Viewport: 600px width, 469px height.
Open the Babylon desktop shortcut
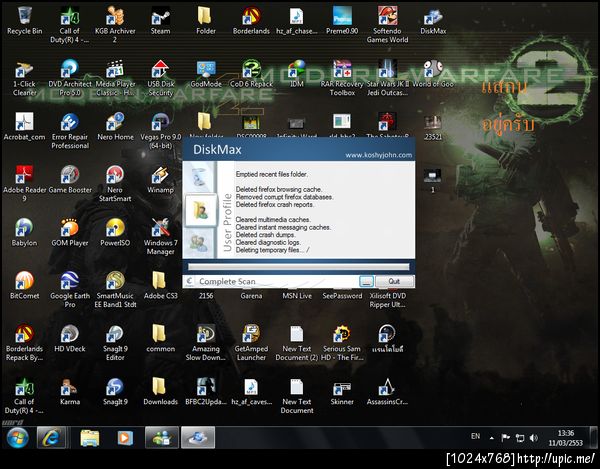point(24,233)
